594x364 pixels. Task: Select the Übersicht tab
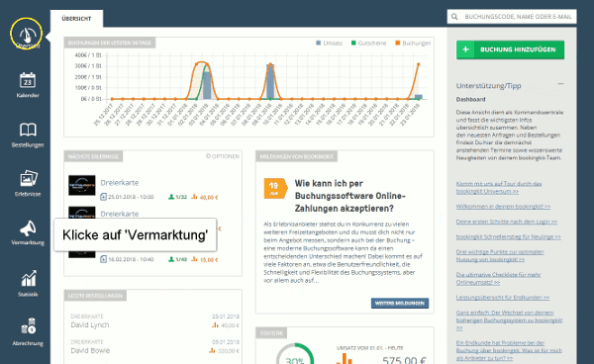pos(76,19)
